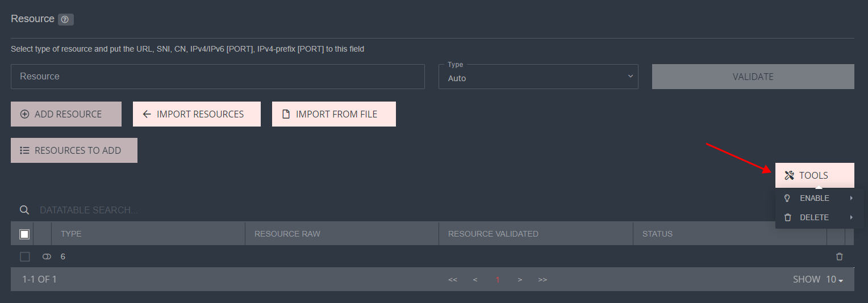Open the Tools menu button

[x=814, y=175]
